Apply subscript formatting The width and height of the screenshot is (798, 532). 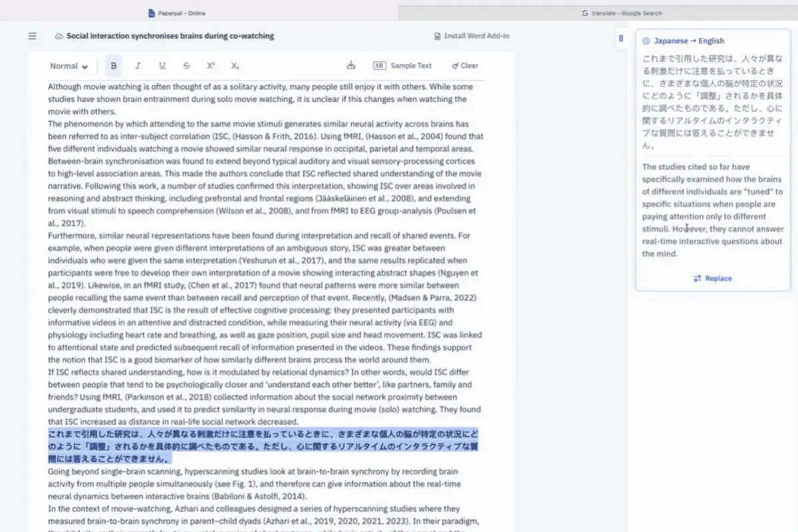pyautogui.click(x=235, y=66)
